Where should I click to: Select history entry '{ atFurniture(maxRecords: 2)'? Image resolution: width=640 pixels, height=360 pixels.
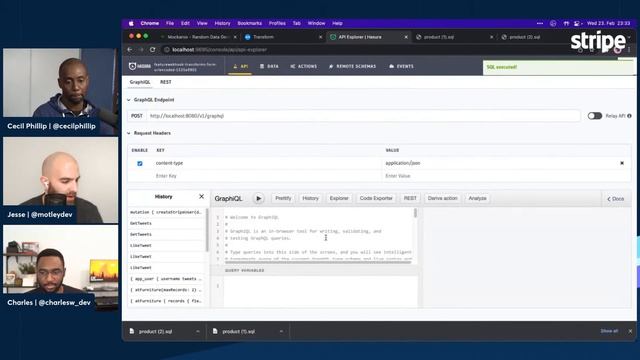[x=166, y=290]
